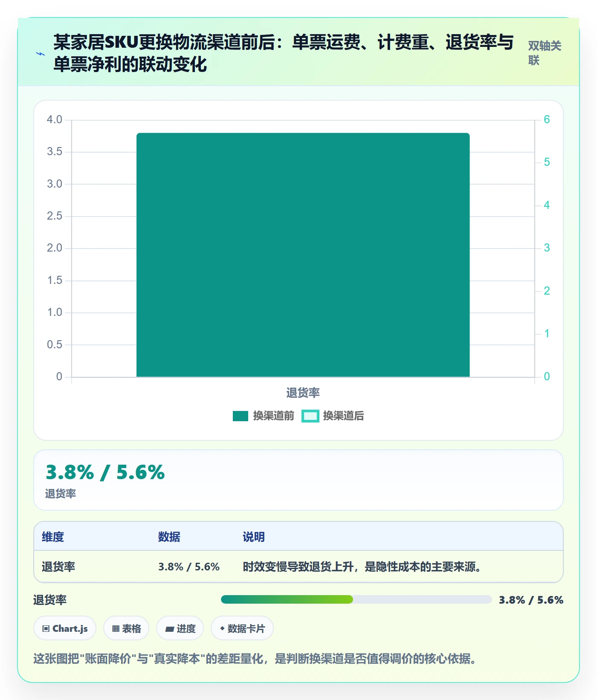Viewport: 597px width, 700px height.
Task: Click the 4.0 left axis tick label
Action: pyautogui.click(x=55, y=119)
